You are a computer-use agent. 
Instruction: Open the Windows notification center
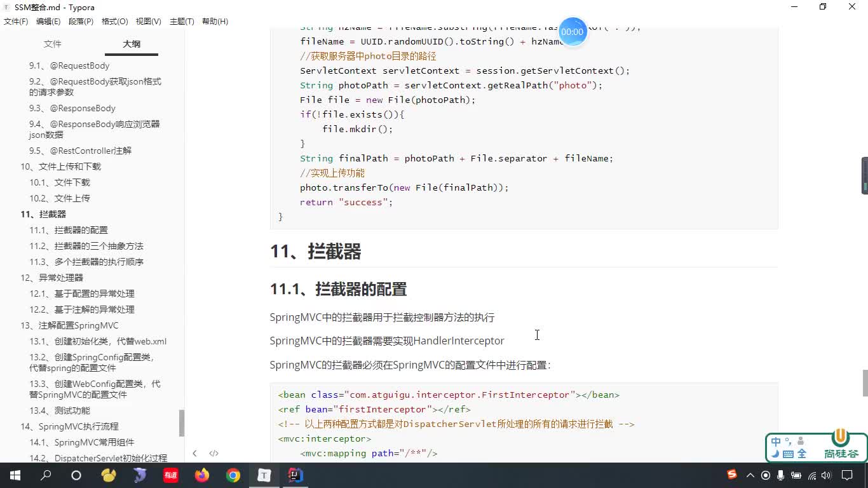tap(847, 475)
